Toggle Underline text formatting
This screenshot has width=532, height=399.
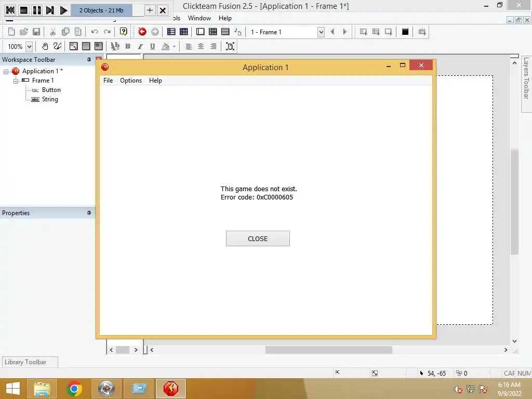tap(153, 46)
